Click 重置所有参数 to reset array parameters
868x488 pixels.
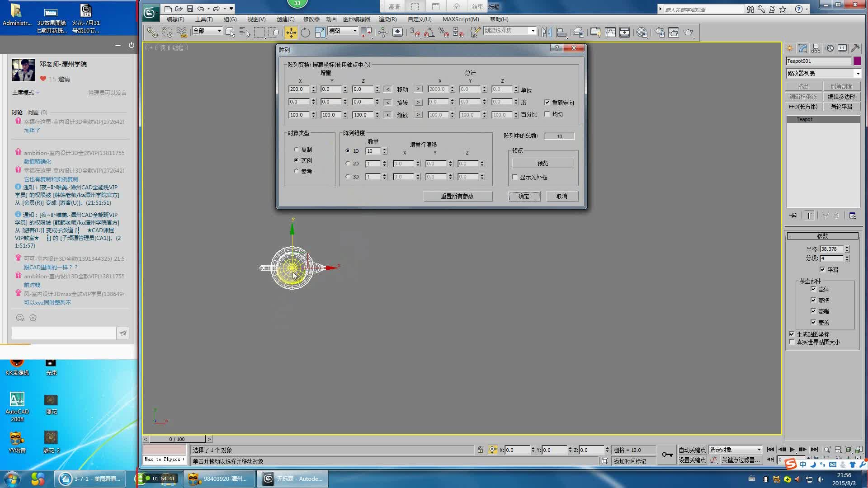(458, 196)
